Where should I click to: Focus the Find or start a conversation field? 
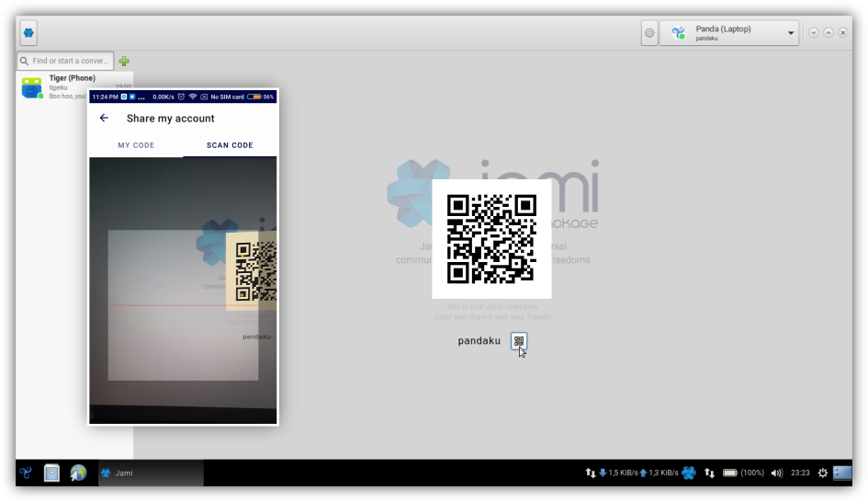[x=65, y=61]
